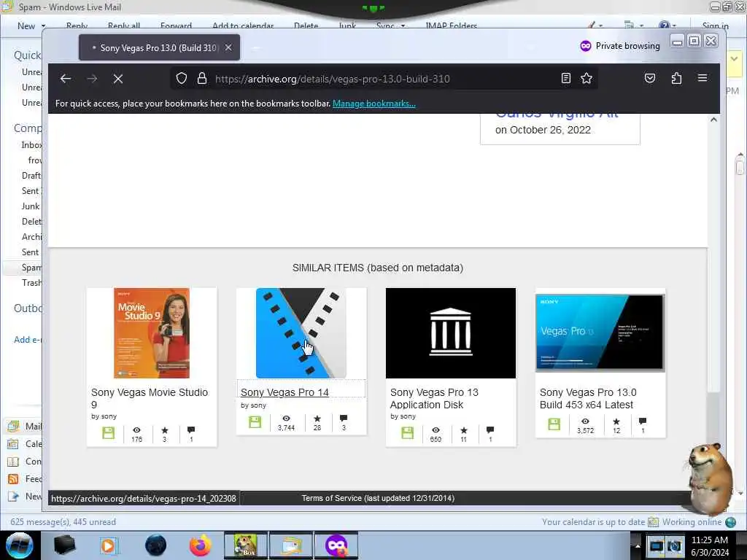Show hidden system tray icons arrow
Screen dimensions: 747x560
click(638, 545)
